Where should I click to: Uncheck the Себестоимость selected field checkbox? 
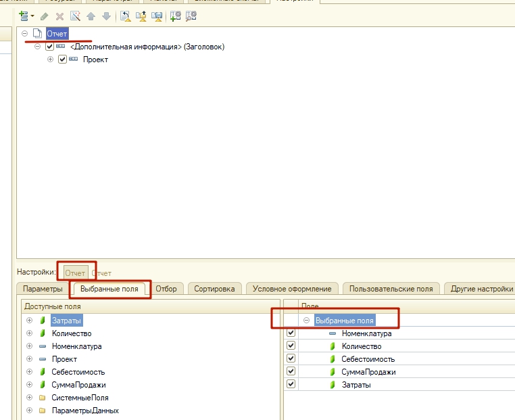[x=291, y=359]
